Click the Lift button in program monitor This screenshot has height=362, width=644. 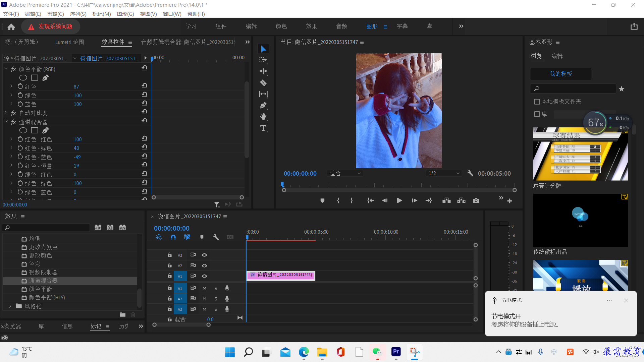pos(446,200)
